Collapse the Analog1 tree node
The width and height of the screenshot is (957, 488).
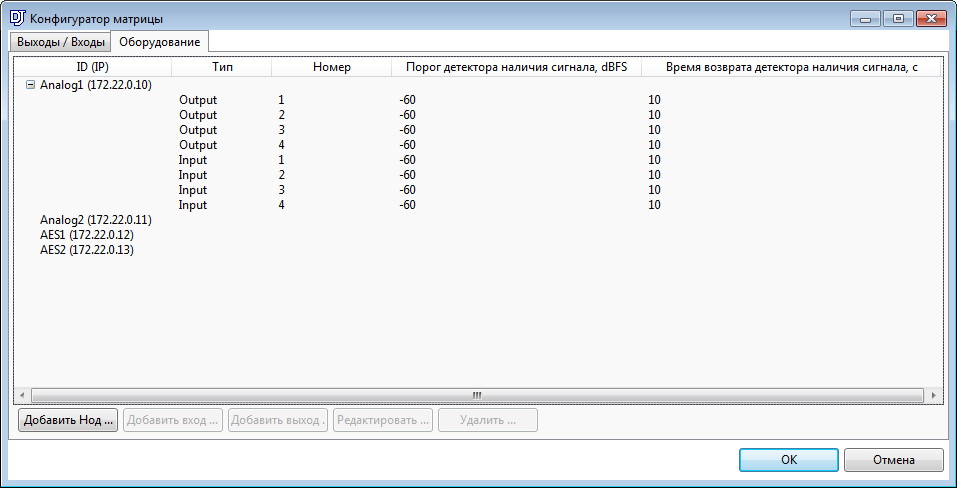[30, 85]
